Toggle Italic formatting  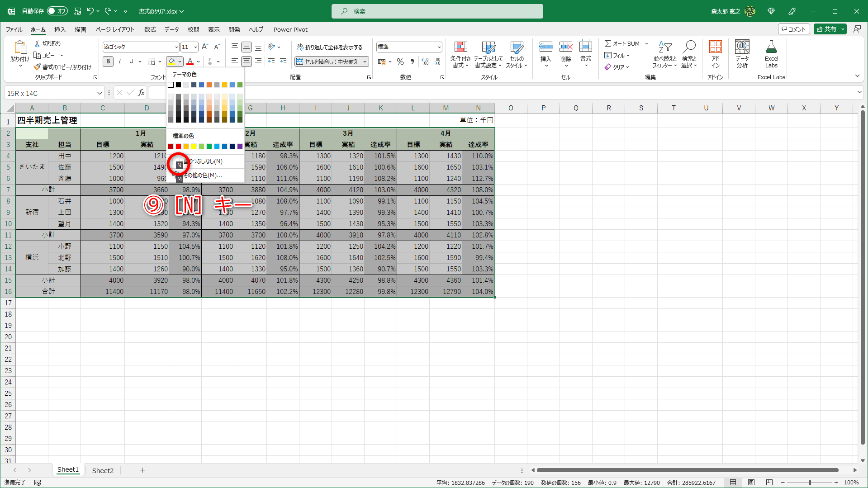coord(120,62)
